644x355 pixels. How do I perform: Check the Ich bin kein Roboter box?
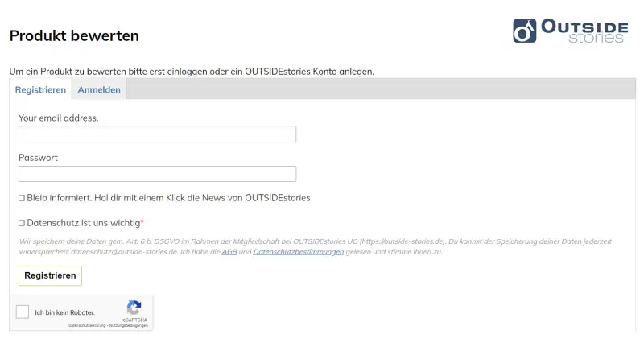click(x=23, y=312)
